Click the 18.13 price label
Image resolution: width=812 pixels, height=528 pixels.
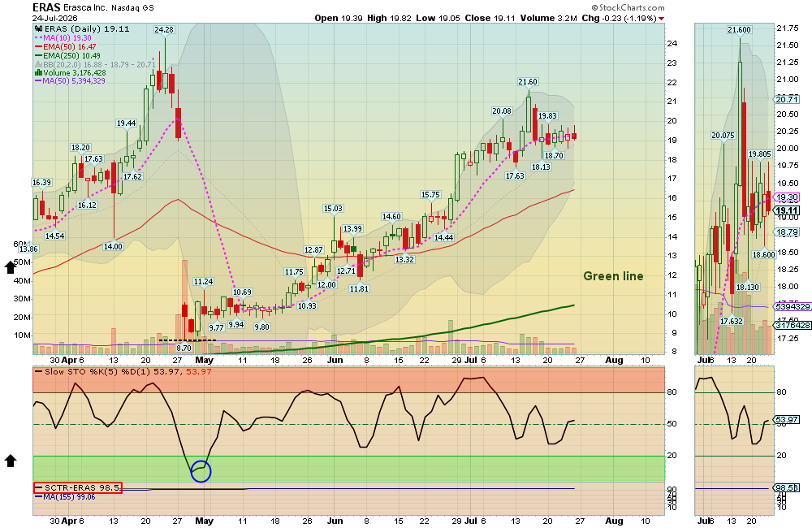pos(541,167)
